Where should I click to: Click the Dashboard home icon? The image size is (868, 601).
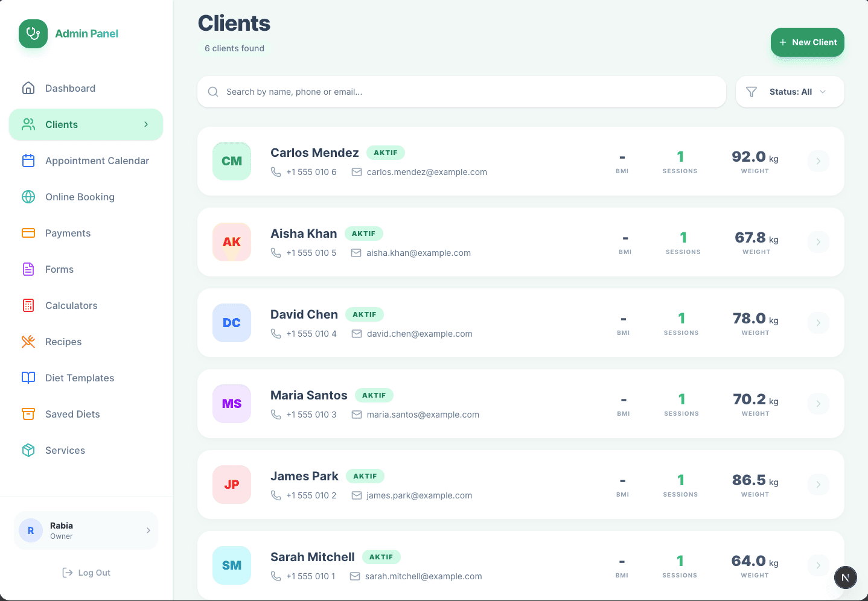click(28, 88)
